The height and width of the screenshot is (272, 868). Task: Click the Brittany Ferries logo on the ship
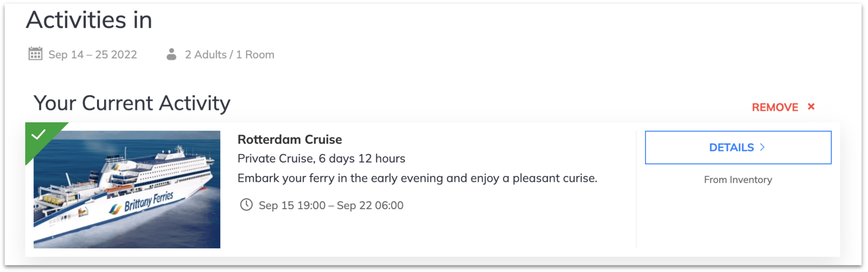point(141,203)
